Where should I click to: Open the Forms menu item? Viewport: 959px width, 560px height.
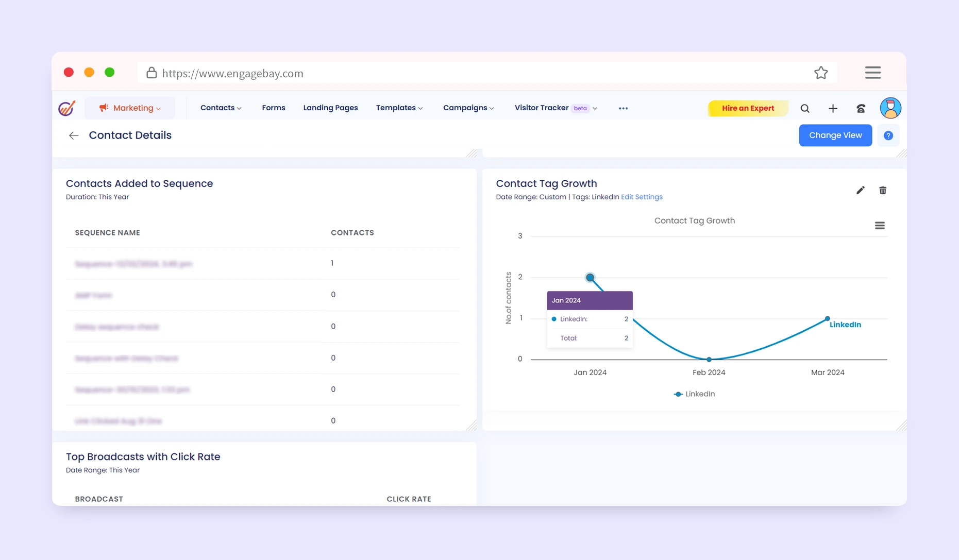[273, 108]
